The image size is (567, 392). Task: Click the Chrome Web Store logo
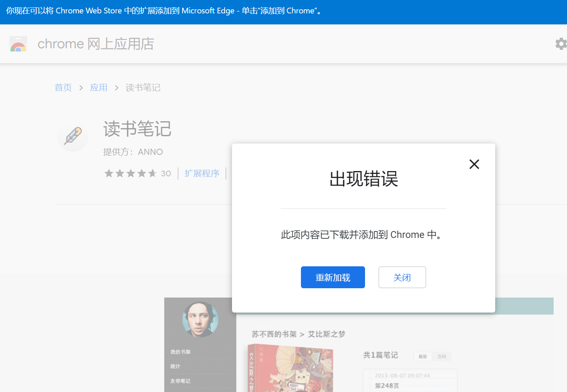tap(18, 44)
